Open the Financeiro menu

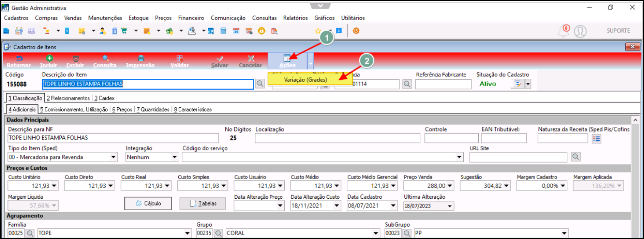(191, 18)
